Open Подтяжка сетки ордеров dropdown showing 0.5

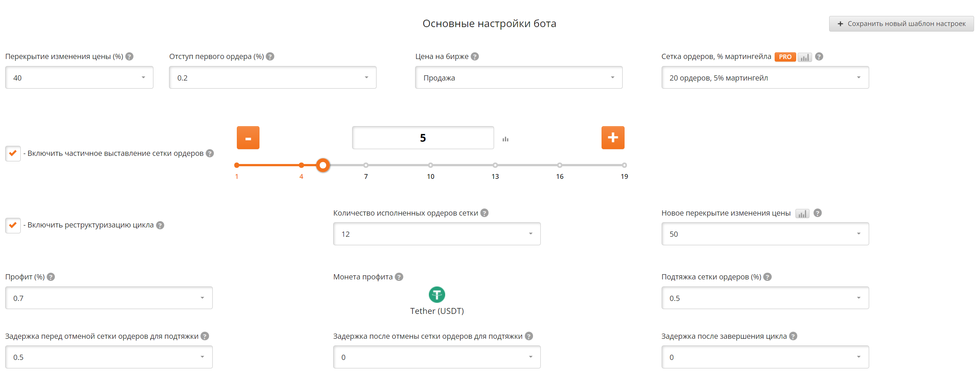point(765,298)
